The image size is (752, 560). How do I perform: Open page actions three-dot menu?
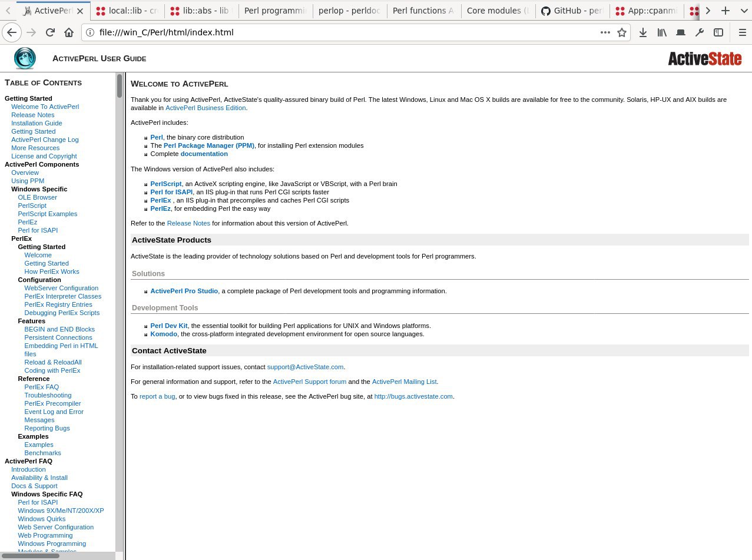(x=605, y=32)
